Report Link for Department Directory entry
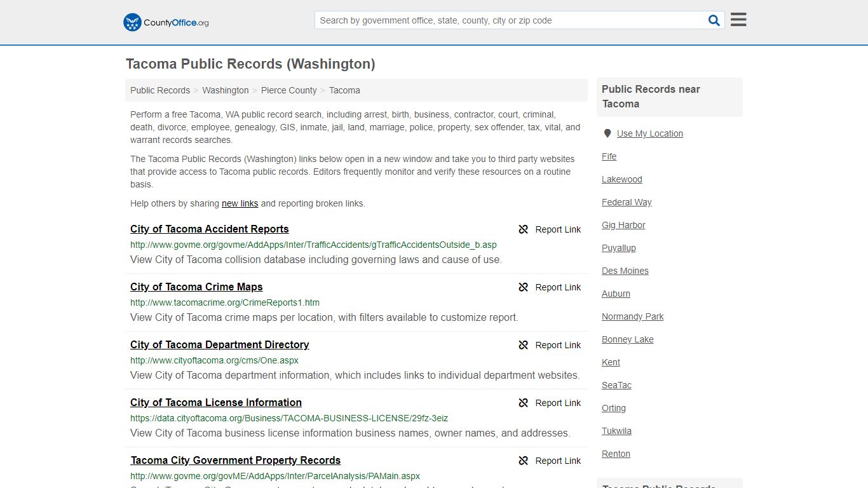 558,345
